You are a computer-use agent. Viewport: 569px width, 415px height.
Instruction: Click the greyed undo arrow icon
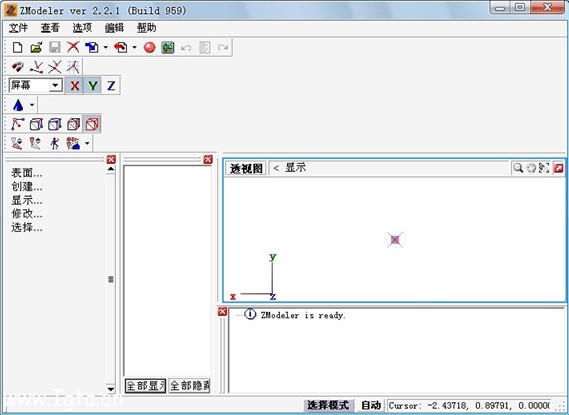(x=186, y=48)
